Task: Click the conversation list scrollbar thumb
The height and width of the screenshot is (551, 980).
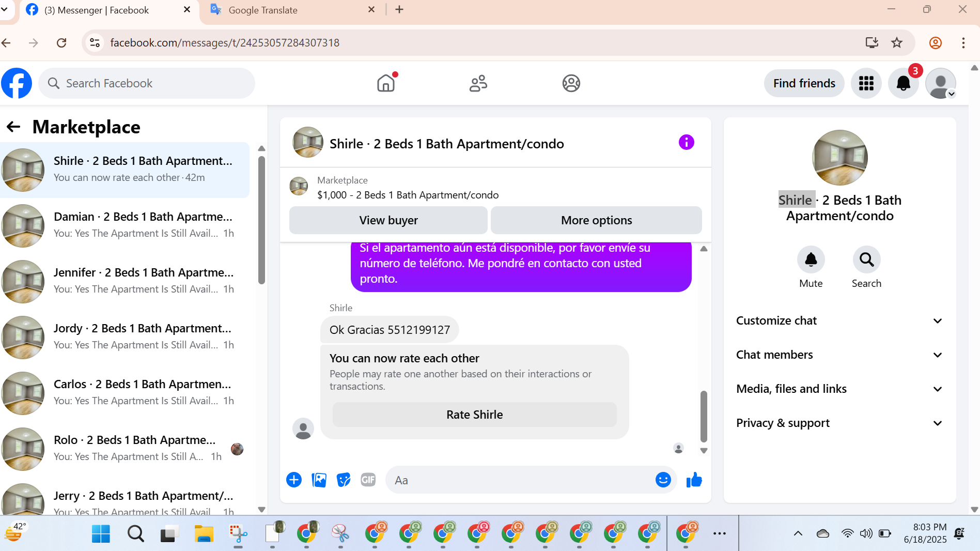Action: 261,220
